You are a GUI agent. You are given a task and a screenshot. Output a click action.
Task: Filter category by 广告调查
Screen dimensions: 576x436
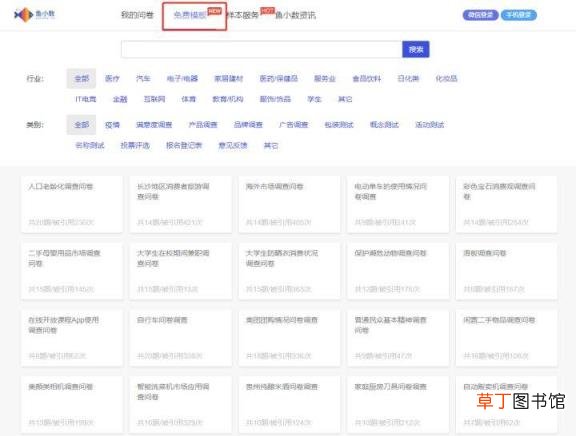(x=294, y=125)
